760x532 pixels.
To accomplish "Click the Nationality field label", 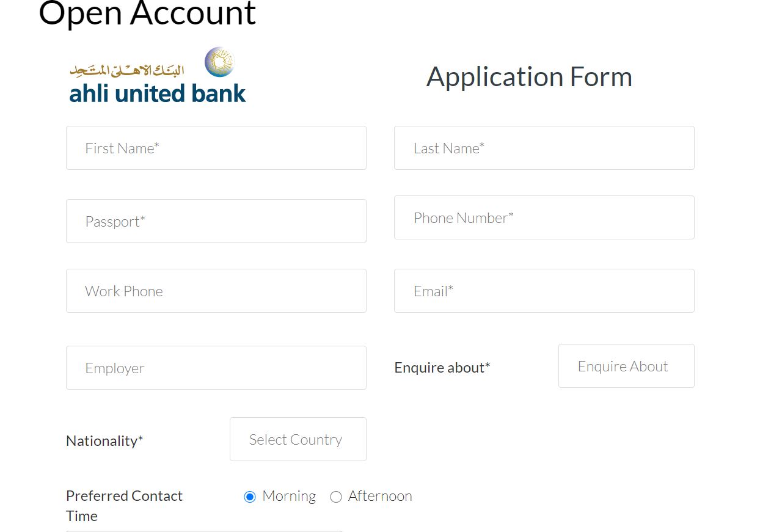I will point(104,440).
